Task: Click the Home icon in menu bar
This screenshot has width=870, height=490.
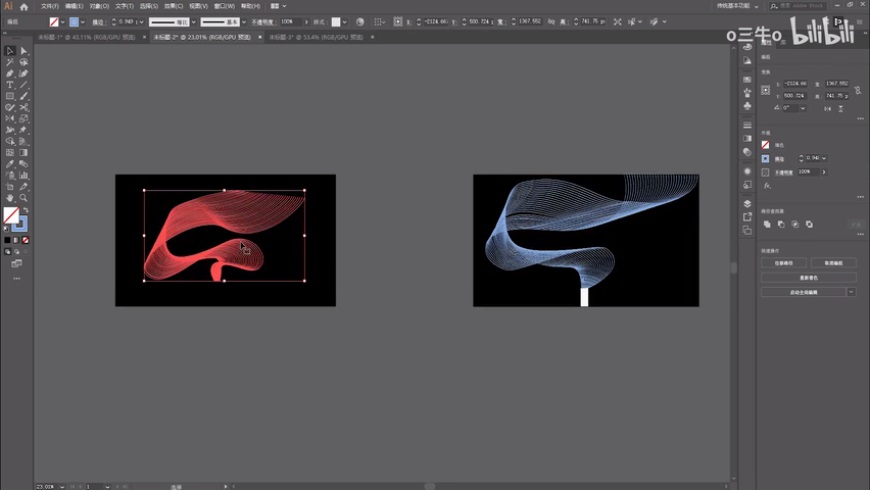Action: coord(24,6)
